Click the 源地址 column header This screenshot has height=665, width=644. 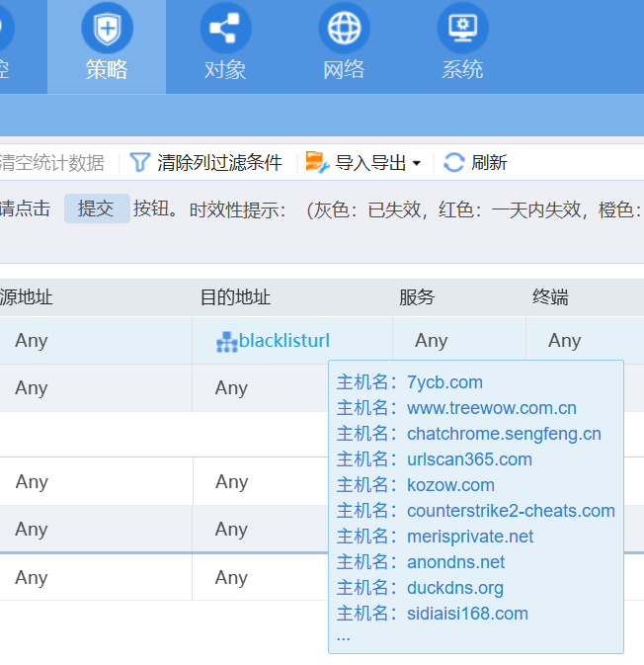[x=27, y=297]
